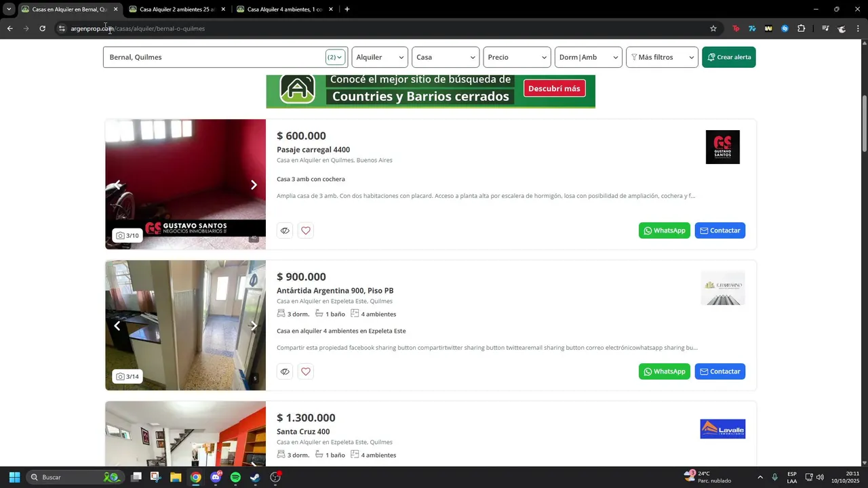Click the argenprop.com address bar
The width and height of the screenshot is (868, 488).
point(380,28)
